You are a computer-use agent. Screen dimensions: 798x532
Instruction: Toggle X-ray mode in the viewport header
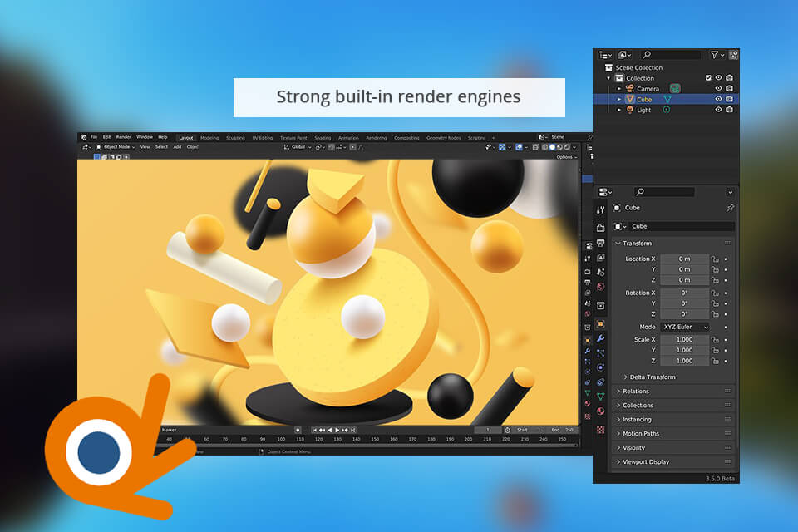point(535,147)
